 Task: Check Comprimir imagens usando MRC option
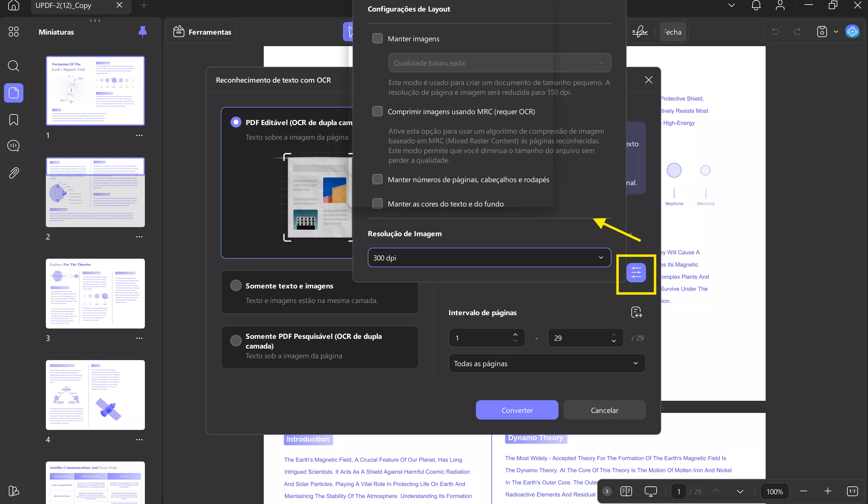coord(378,111)
